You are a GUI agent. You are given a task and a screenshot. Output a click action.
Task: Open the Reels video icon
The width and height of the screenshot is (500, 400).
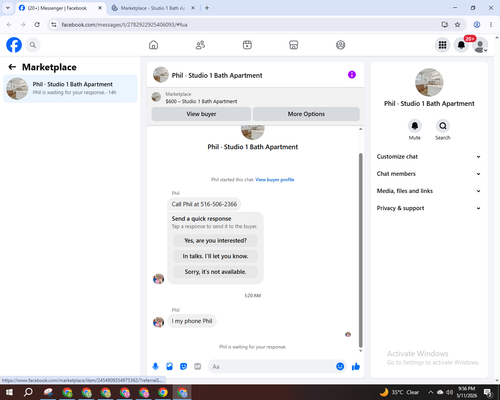point(247,45)
